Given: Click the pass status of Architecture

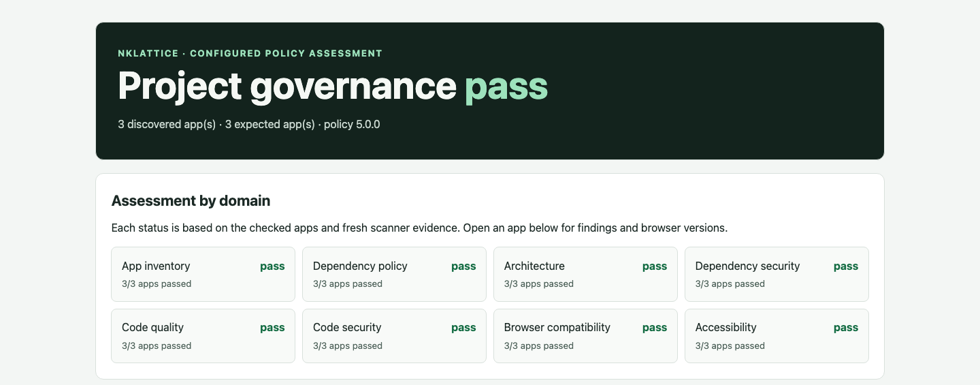Looking at the screenshot, I should (655, 266).
